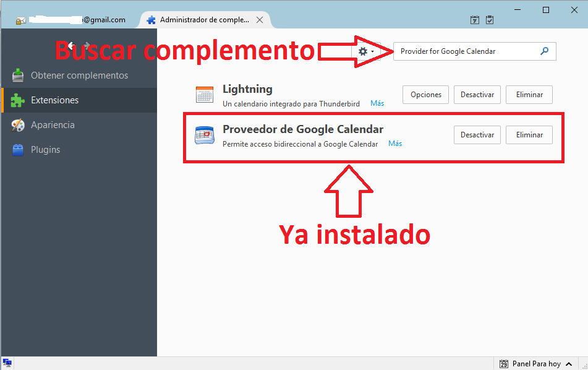Click the Proveedor de Google Calendar icon
588x370 pixels.
tap(205, 135)
